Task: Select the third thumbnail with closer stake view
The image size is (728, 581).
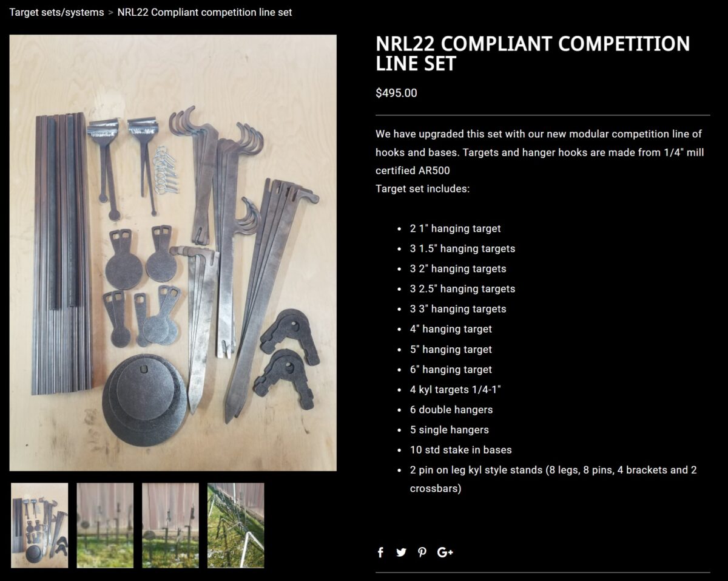Action: 170,525
